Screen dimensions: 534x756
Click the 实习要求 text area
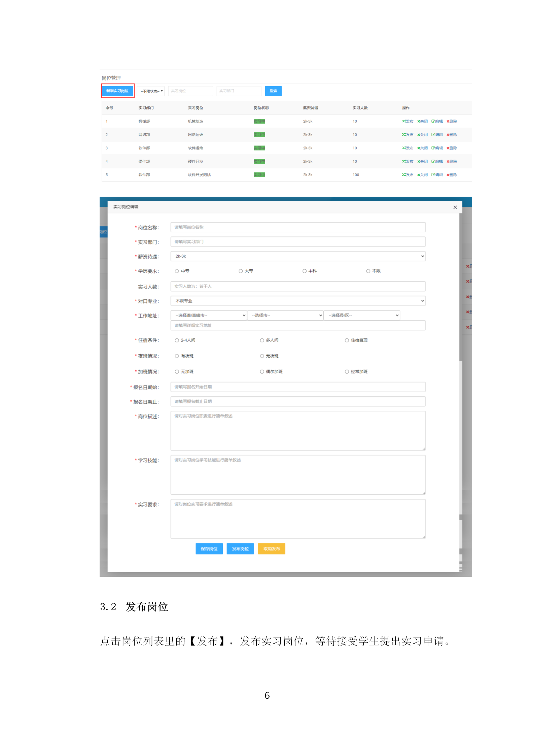point(298,519)
